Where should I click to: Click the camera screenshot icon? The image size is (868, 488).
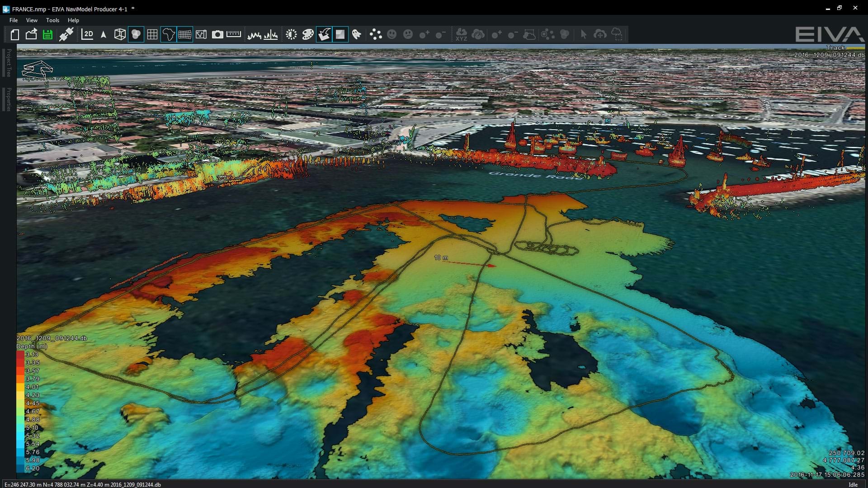click(x=217, y=34)
